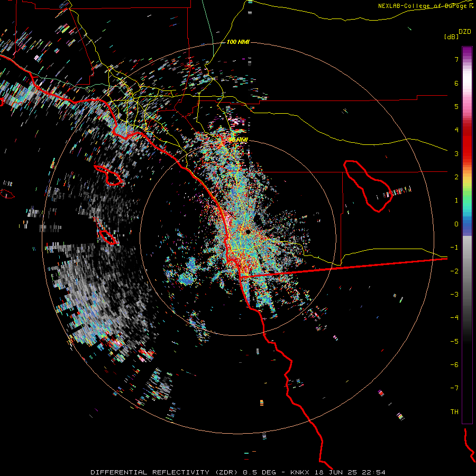
Task: Select the -6 dB scale tick label
Action: click(454, 365)
